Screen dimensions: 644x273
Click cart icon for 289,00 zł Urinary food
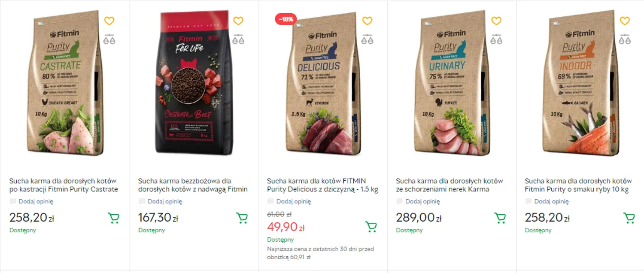pyautogui.click(x=500, y=218)
